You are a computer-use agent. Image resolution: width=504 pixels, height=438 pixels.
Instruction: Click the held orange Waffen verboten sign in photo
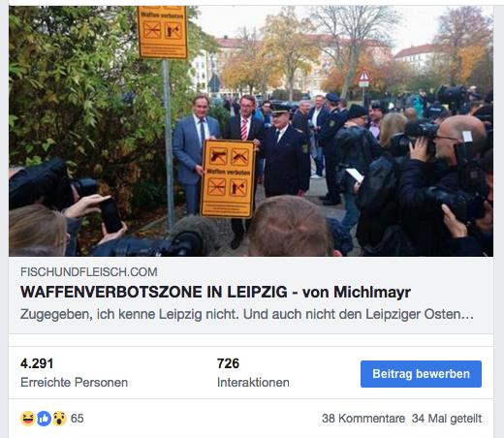pyautogui.click(x=228, y=178)
